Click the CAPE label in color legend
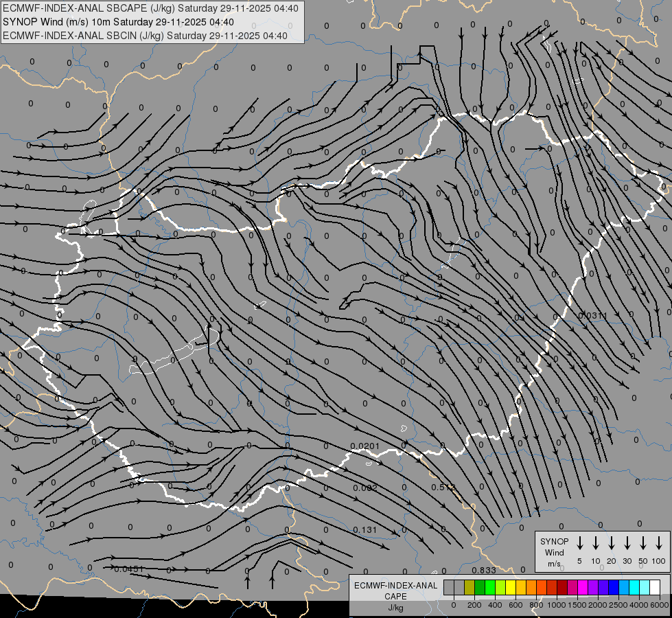This screenshot has width=672, height=618. click(x=395, y=597)
